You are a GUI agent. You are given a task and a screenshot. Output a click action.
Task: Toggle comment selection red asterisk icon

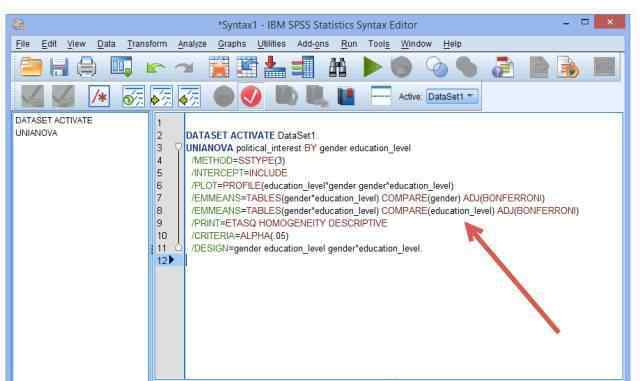[x=99, y=96]
